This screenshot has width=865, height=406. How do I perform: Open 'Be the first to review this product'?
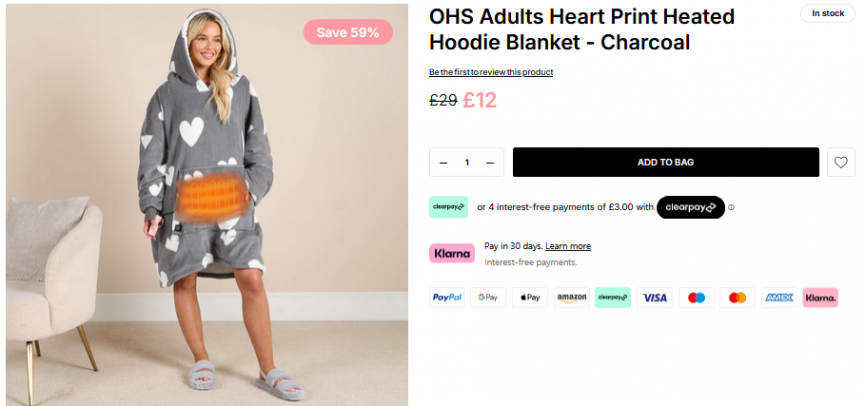click(x=491, y=72)
